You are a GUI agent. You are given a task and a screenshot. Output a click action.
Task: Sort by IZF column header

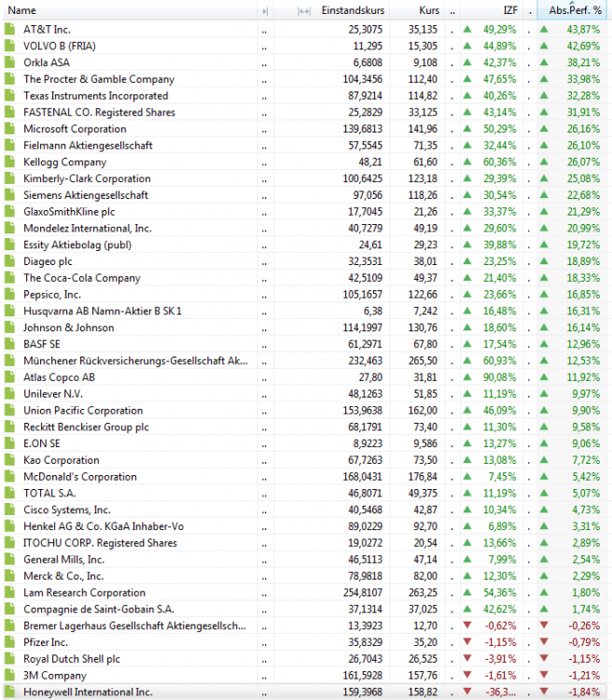[x=510, y=10]
